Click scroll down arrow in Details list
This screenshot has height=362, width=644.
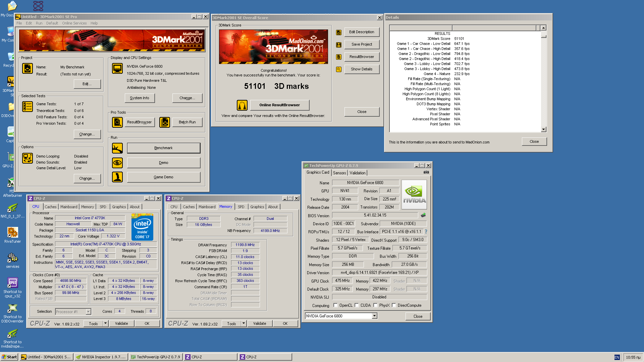(x=543, y=129)
